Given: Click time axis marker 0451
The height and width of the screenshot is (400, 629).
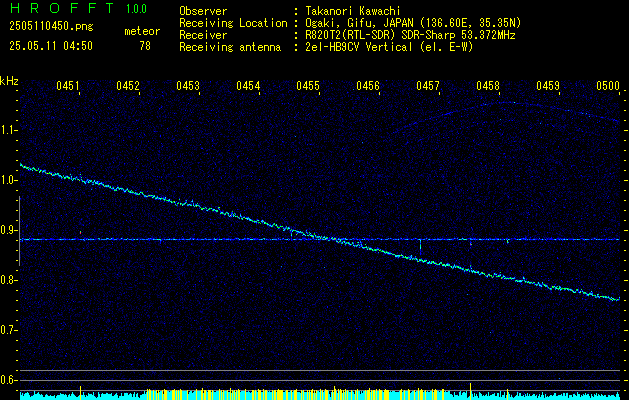Looking at the screenshot, I should pyautogui.click(x=68, y=85).
